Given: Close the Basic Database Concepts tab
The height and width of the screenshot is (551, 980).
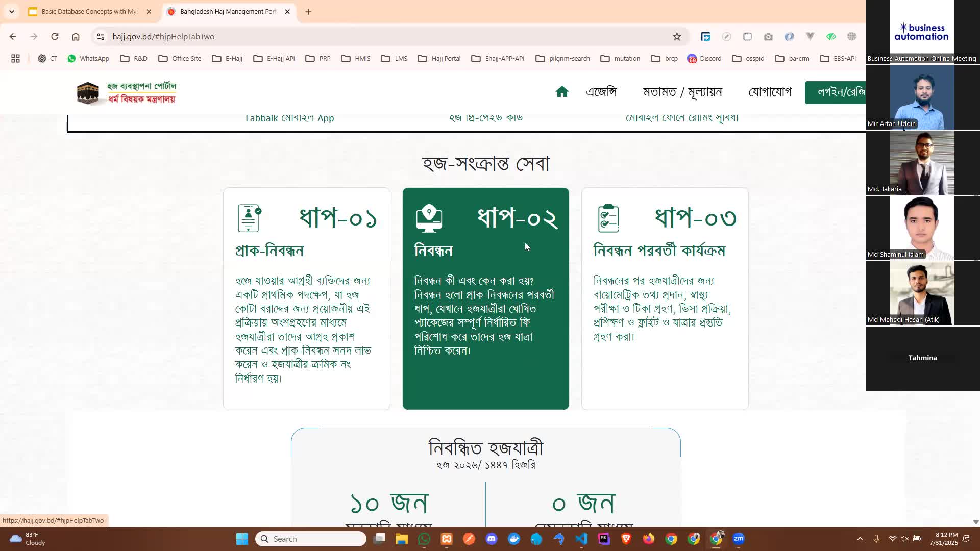Looking at the screenshot, I should pyautogui.click(x=149, y=12).
